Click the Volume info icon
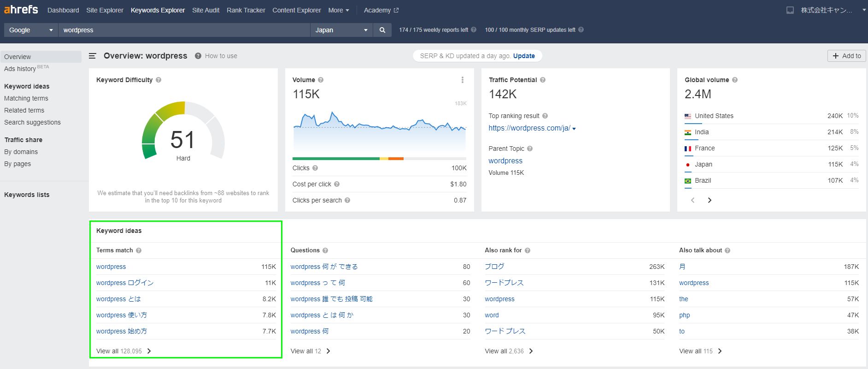 321,80
